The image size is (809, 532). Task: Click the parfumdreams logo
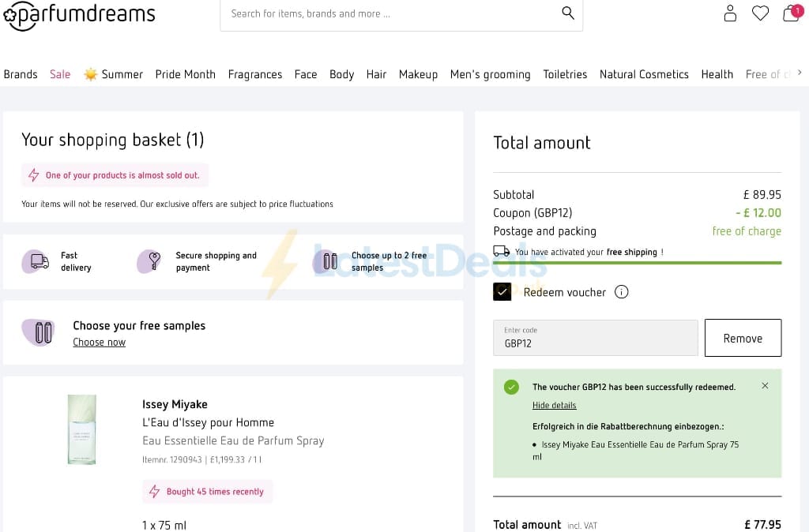79,15
